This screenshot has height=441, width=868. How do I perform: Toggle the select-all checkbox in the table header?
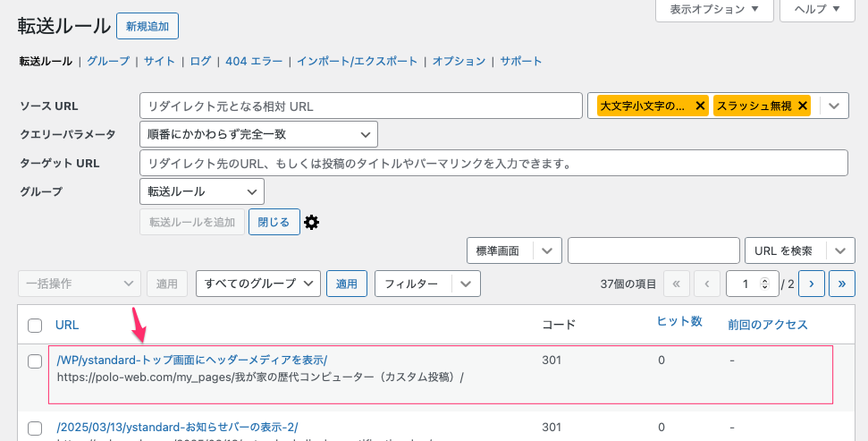point(35,325)
